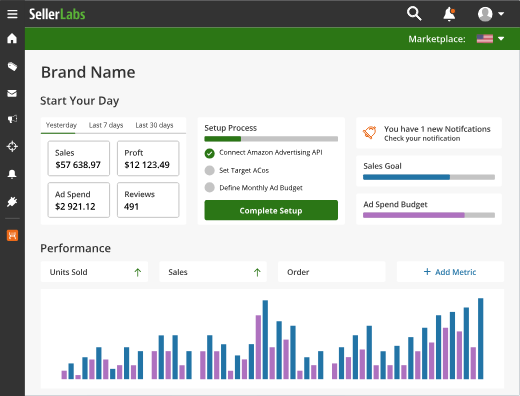Check Define Monthly Ad Budget step
The image size is (520, 396).
(x=209, y=187)
